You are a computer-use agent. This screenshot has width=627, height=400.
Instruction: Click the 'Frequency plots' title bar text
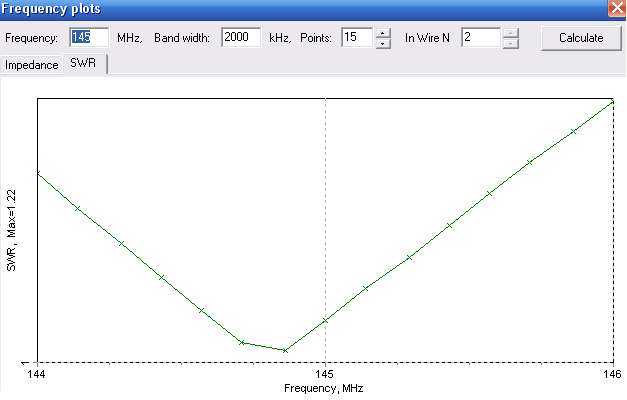pyautogui.click(x=51, y=8)
